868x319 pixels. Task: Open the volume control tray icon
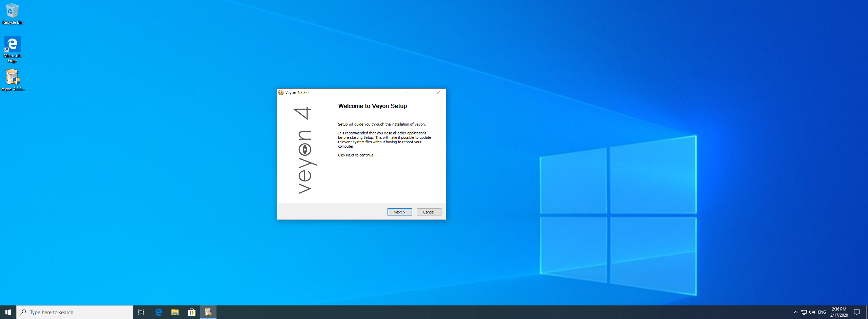812,312
